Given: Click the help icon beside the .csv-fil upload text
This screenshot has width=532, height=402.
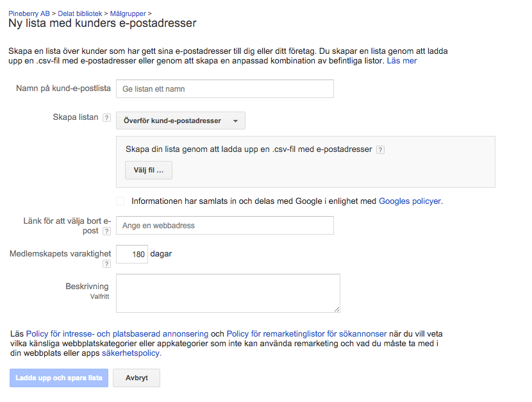Looking at the screenshot, I should click(380, 150).
